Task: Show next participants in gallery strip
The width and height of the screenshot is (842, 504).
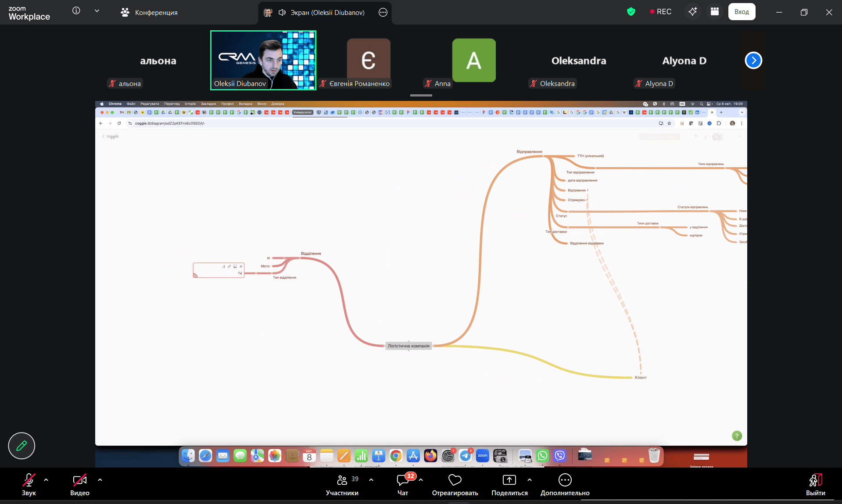Action: tap(753, 61)
